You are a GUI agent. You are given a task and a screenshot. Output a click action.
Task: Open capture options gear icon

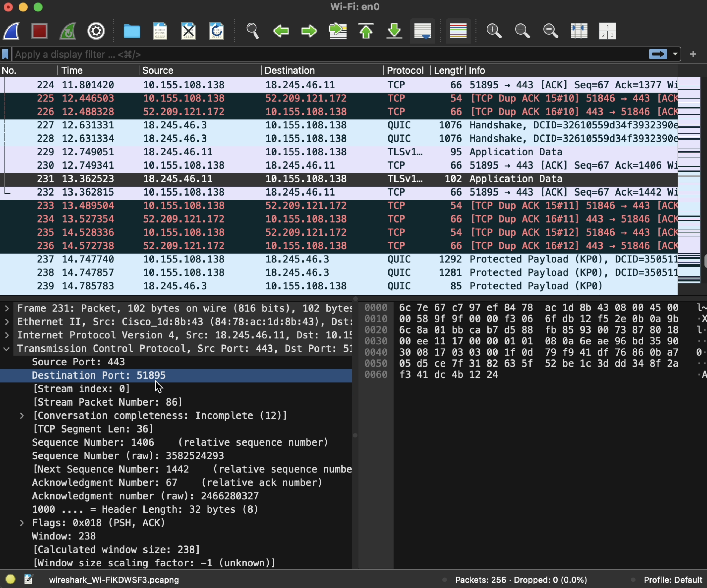[x=96, y=31]
